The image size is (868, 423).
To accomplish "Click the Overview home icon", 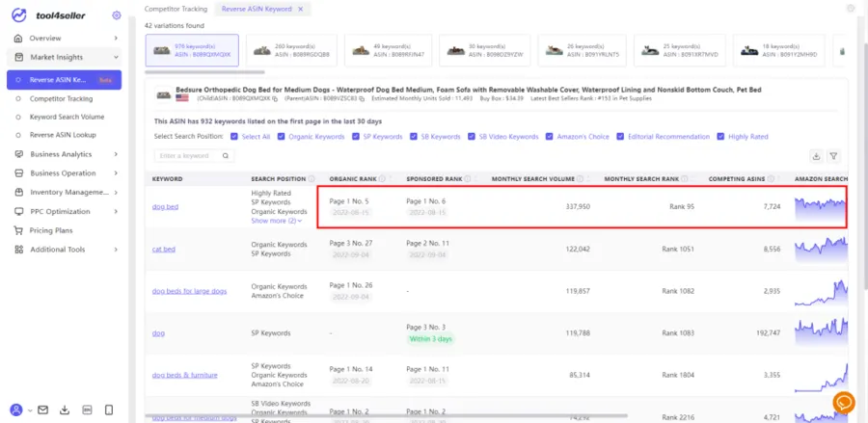I will 19,39.
